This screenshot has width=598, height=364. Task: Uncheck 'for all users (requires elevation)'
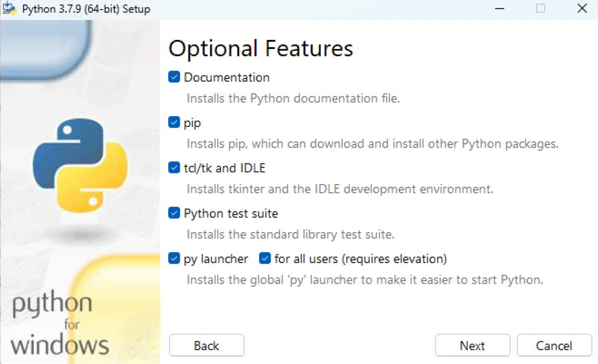pos(264,258)
